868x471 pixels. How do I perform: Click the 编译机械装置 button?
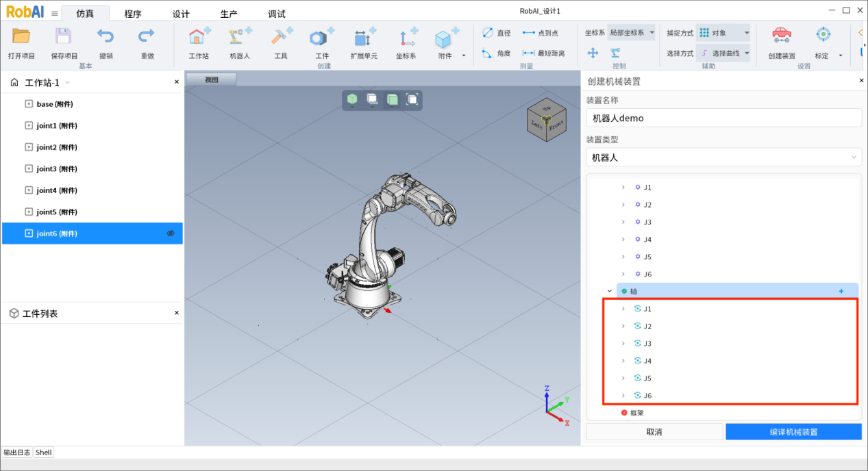793,432
